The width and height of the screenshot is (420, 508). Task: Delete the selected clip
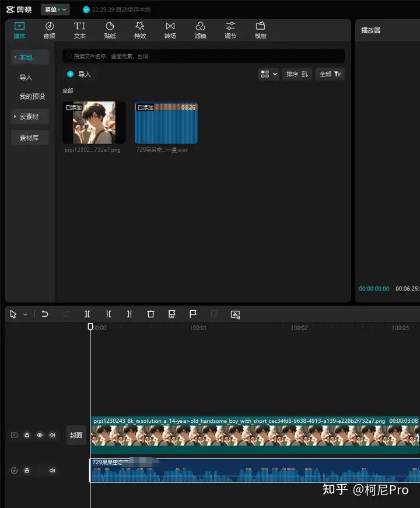coord(150,314)
